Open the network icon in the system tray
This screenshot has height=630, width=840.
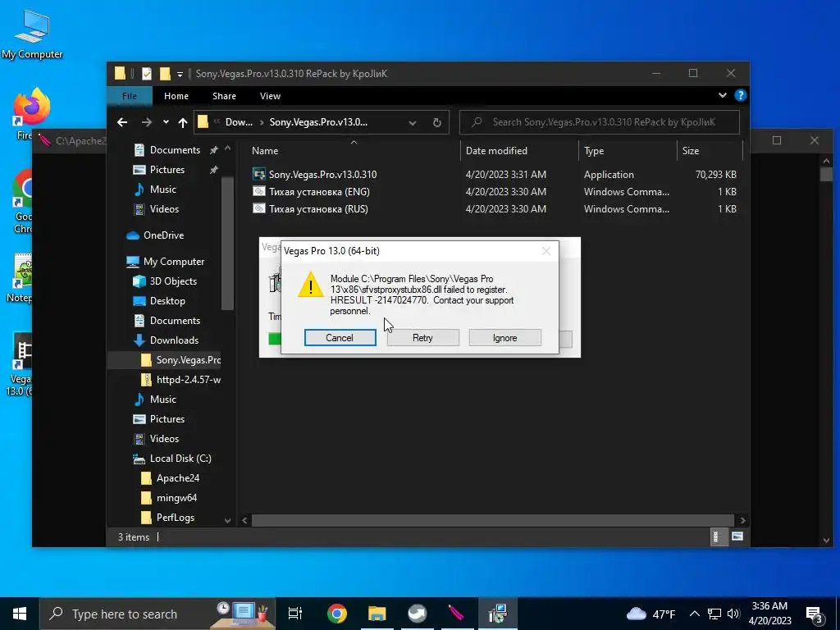coord(714,614)
